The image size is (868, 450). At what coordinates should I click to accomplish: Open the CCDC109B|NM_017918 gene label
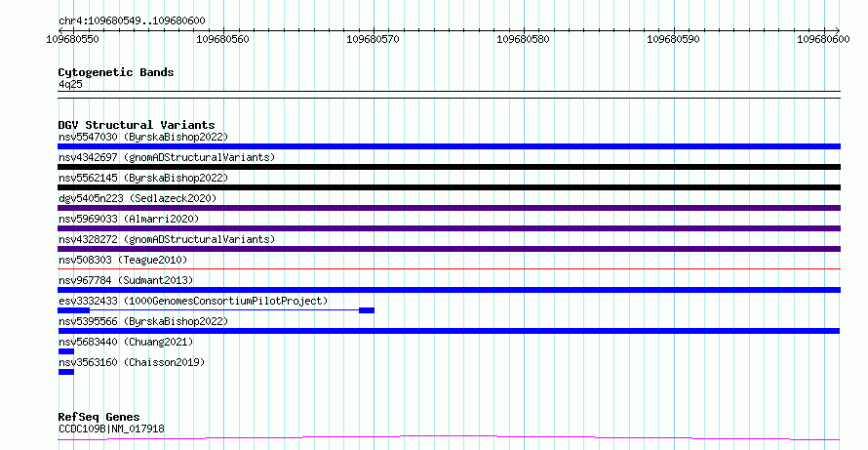111,429
